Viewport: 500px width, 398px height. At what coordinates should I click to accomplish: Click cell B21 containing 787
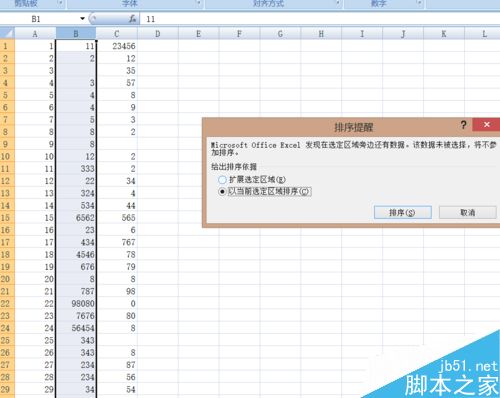(x=76, y=291)
